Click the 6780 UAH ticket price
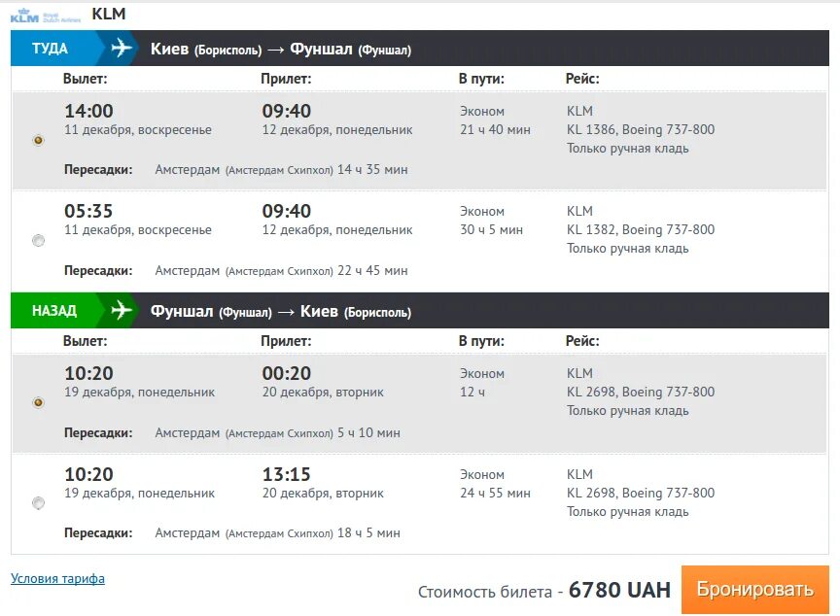The image size is (840, 616). tap(619, 590)
